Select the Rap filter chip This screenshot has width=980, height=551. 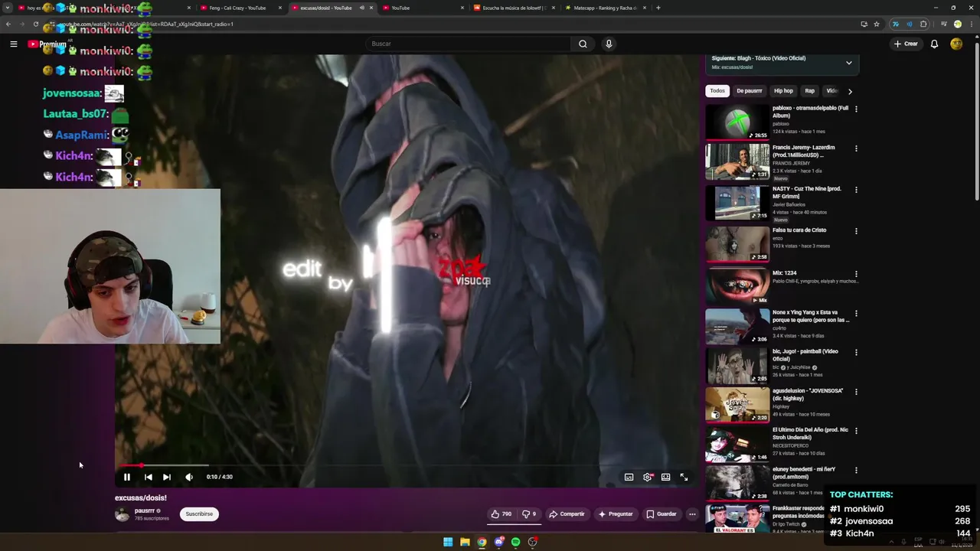pos(809,91)
